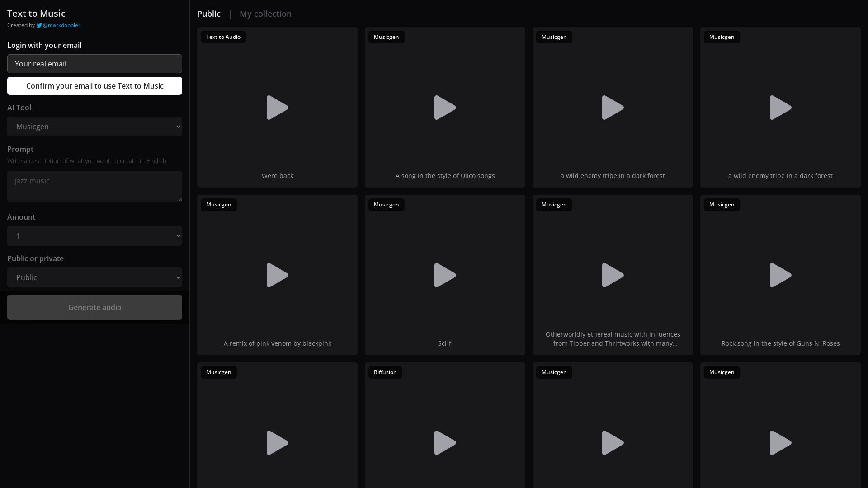Click the jazz music prompt text area
Screen dimensions: 868x488
click(94, 186)
